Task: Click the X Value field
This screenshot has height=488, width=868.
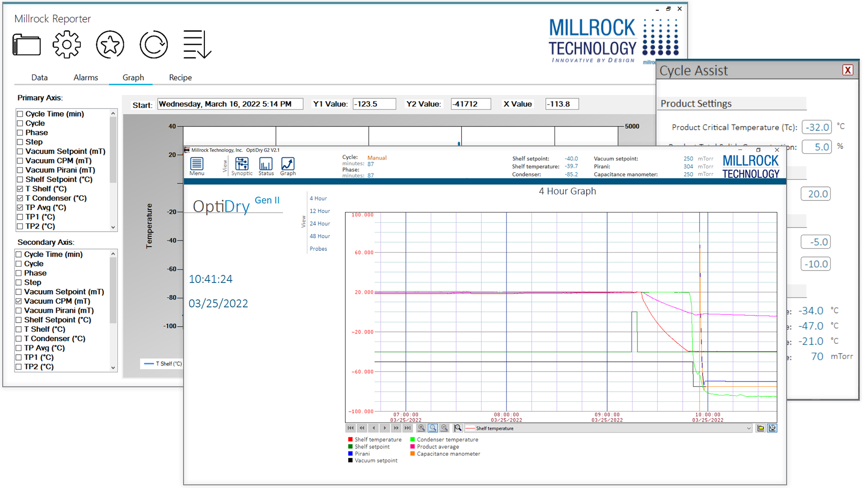Action: (x=562, y=104)
